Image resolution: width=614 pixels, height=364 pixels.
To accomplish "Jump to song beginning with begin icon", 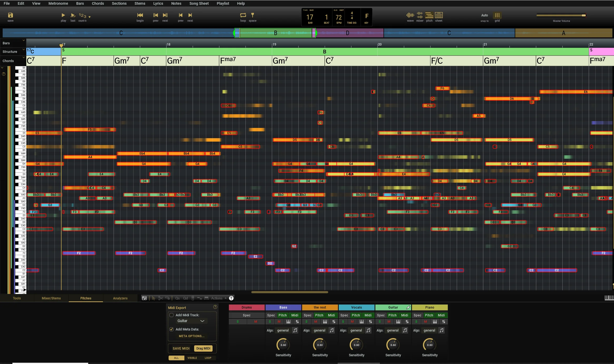I will coord(140,15).
